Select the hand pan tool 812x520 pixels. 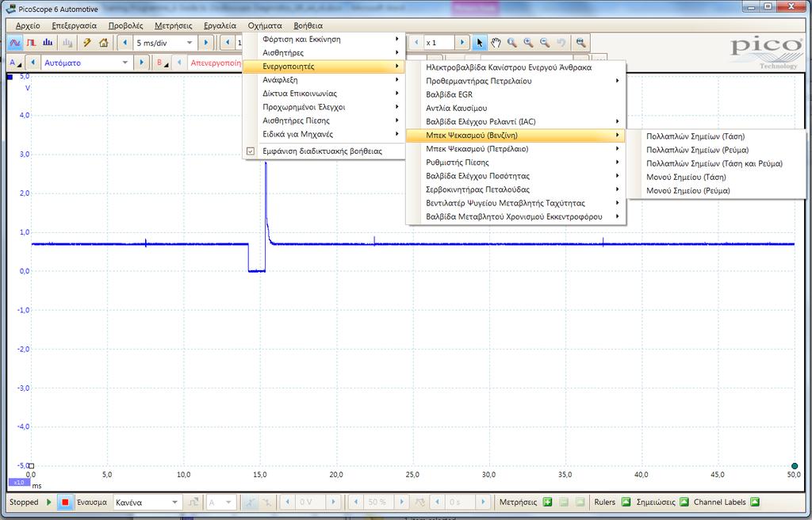496,43
